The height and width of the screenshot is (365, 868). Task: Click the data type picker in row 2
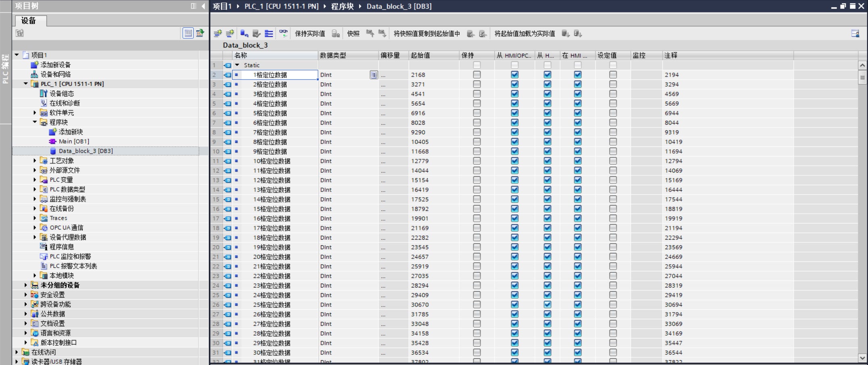[x=374, y=75]
